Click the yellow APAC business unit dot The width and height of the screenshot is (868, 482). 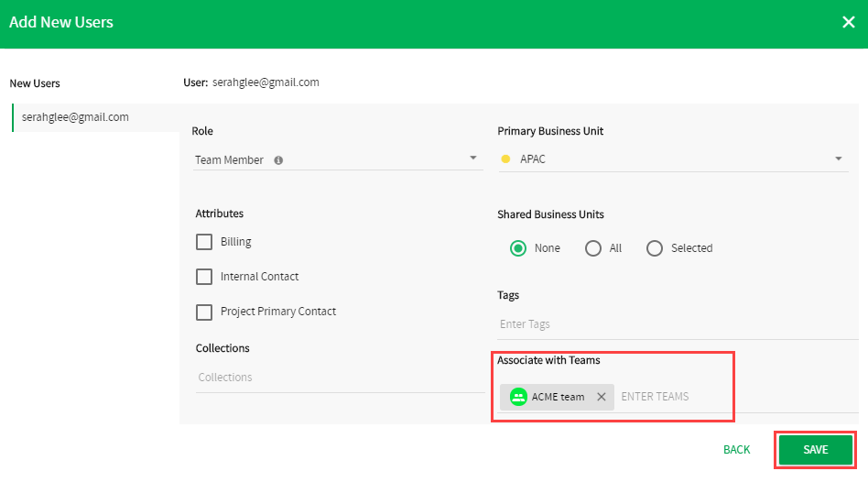[505, 159]
